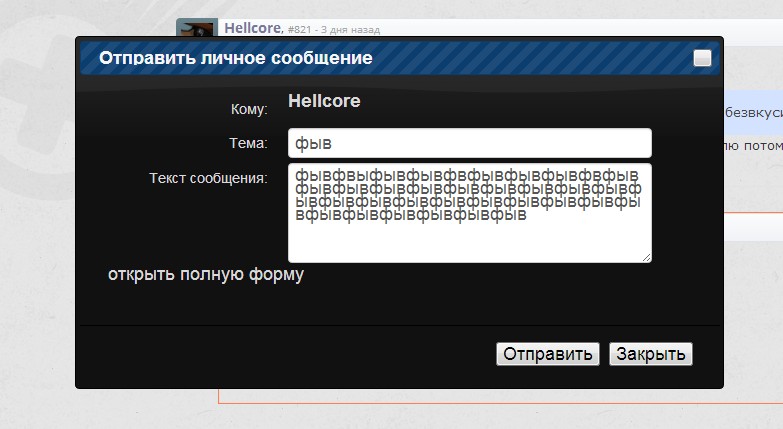
Task: Click the partially hidden безвкус text at right
Action: pos(754,112)
